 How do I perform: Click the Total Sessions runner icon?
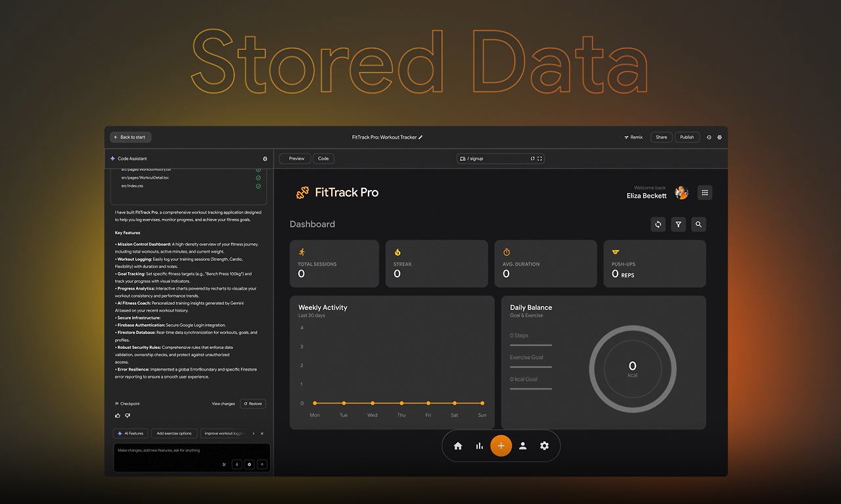coord(302,252)
